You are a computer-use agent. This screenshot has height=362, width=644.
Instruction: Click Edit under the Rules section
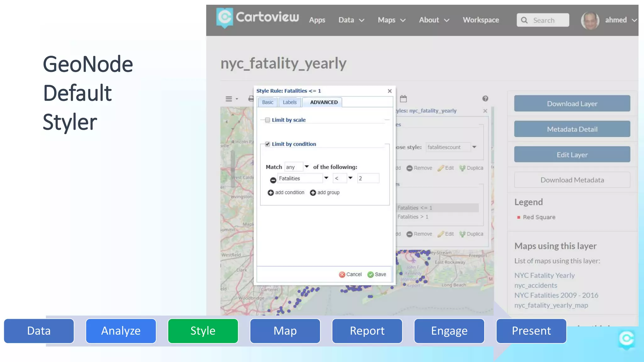(446, 234)
